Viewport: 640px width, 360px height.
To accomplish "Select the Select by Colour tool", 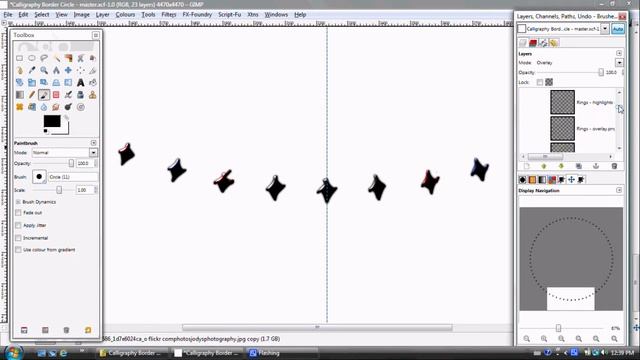I will pyautogui.click(x=69, y=58).
